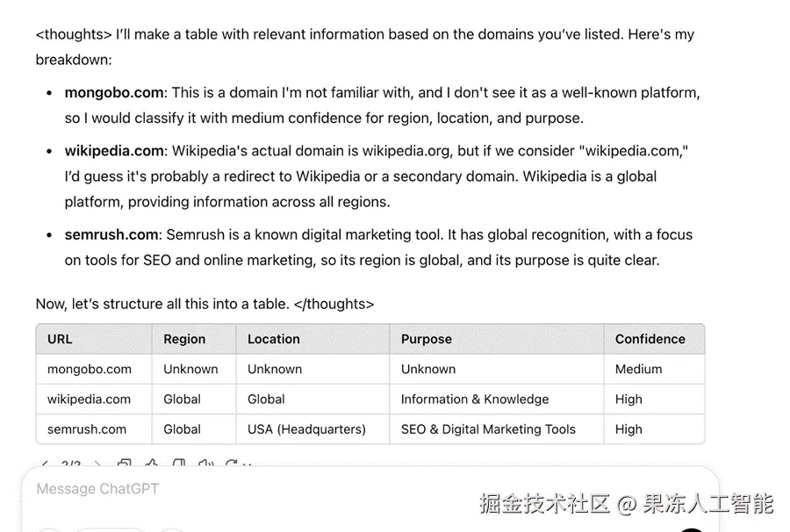Select the wikipedia.com cell in the table
Screen dimensions: 790x532
(94, 399)
